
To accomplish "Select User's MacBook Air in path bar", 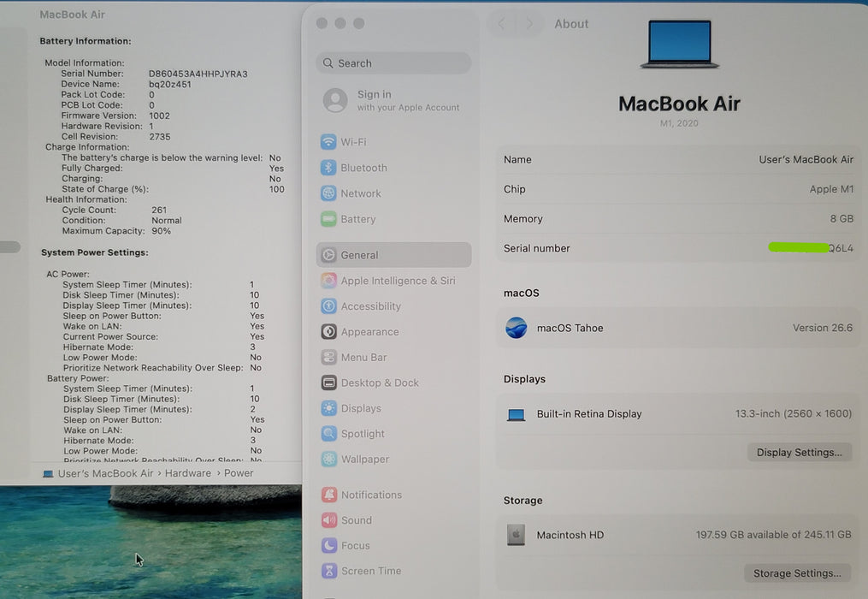I will (x=105, y=473).
